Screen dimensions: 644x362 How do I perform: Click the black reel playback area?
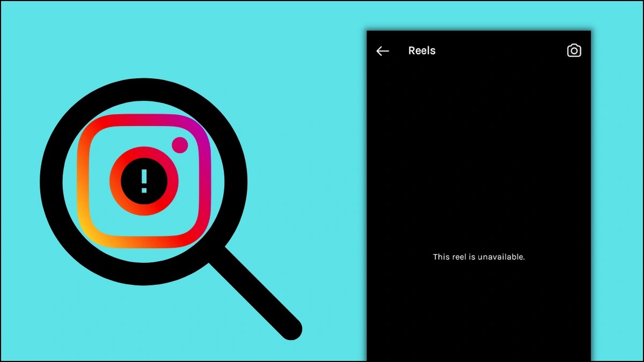(478, 161)
